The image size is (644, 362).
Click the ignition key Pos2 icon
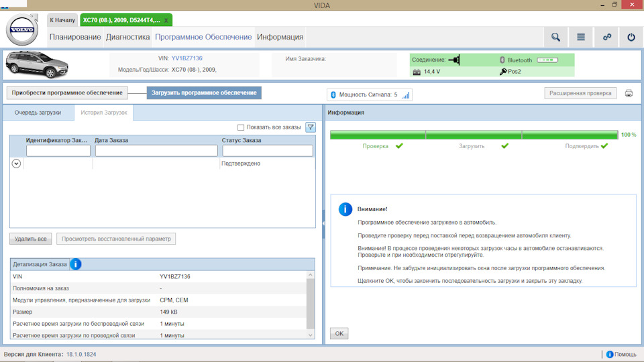tap(503, 72)
